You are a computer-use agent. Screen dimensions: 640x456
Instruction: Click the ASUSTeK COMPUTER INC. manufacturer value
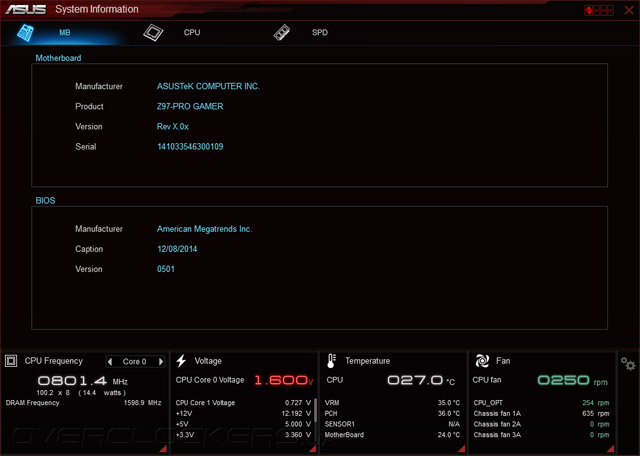208,87
